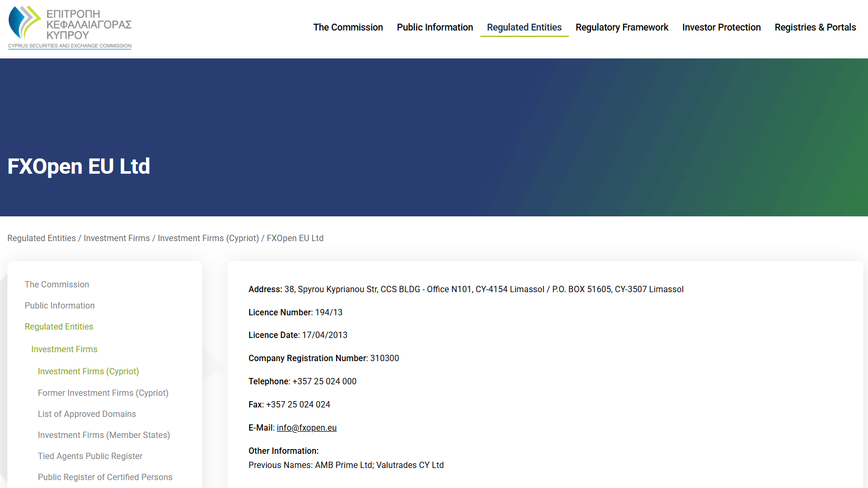868x488 pixels.
Task: Select Investment Firms (Cypriot) in sidebar
Action: point(88,371)
